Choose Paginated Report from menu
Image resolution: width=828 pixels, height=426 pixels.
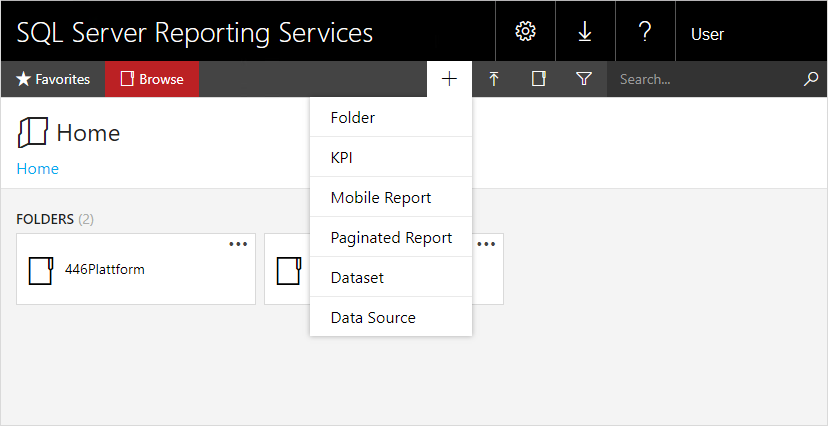pyautogui.click(x=391, y=237)
